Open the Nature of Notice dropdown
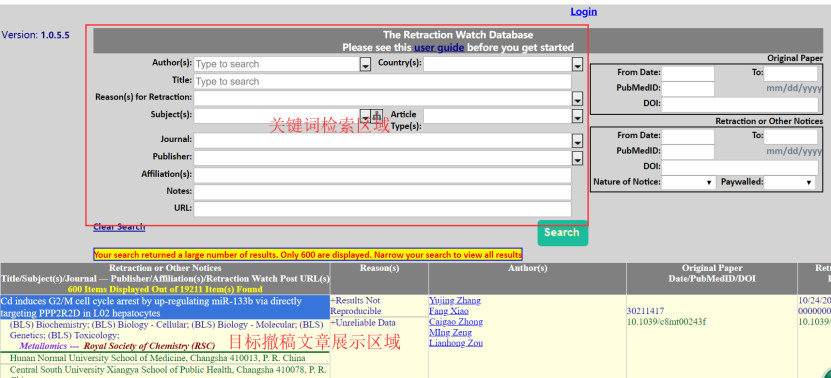 point(688,182)
